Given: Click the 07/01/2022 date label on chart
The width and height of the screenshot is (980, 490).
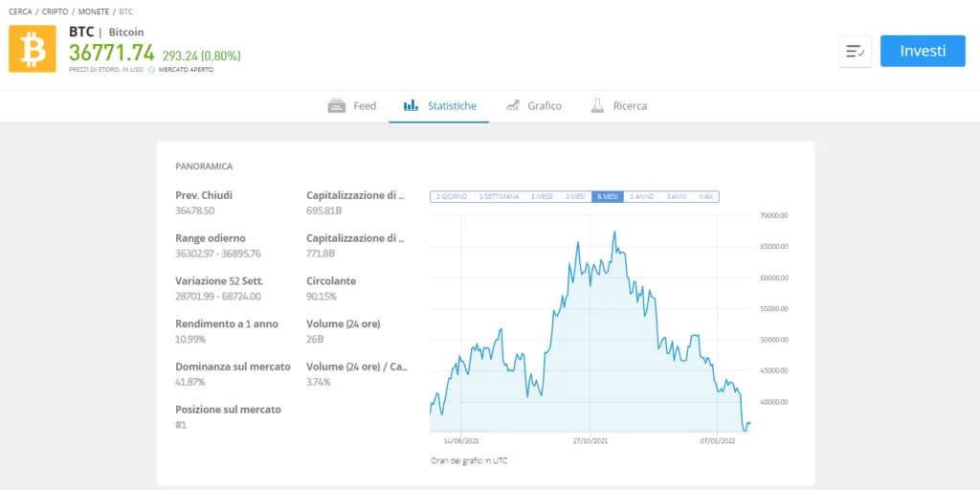Looking at the screenshot, I should 718,440.
